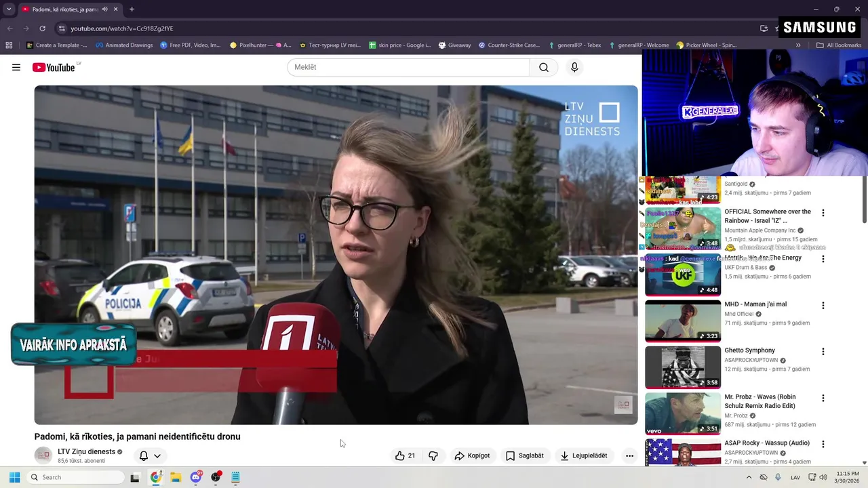Open options for Somewhere over the Rainbow
Image resolution: width=868 pixels, height=488 pixels.
(823, 213)
